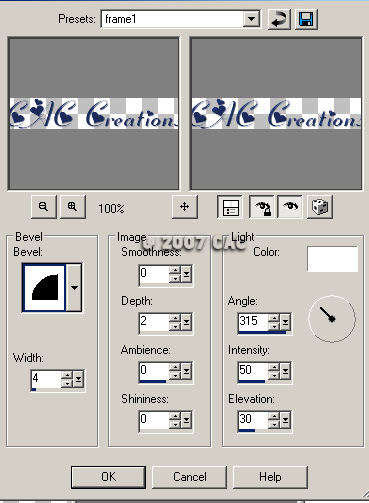Click the navigate crosshair arrows icon
Viewport: 369px width, 503px height.
(x=185, y=207)
